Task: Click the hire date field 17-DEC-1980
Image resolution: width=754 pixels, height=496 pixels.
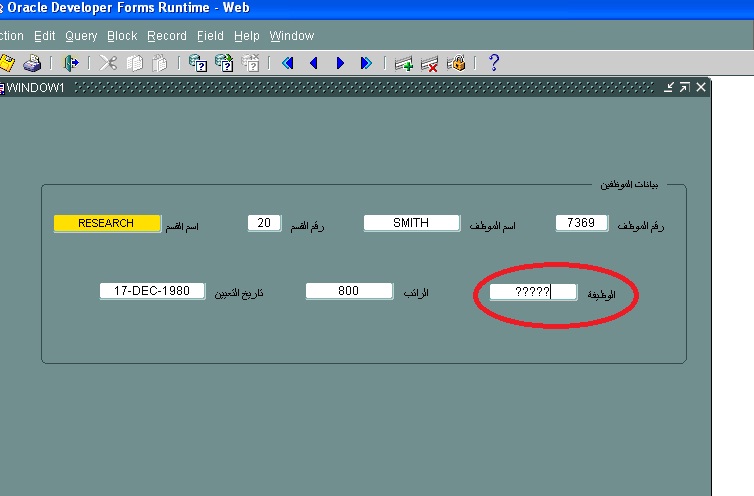Action: (x=151, y=291)
